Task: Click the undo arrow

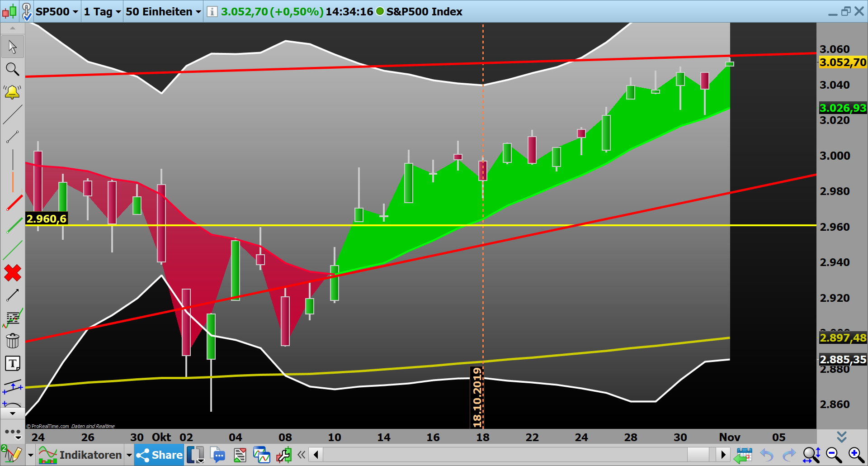Action: (767, 455)
